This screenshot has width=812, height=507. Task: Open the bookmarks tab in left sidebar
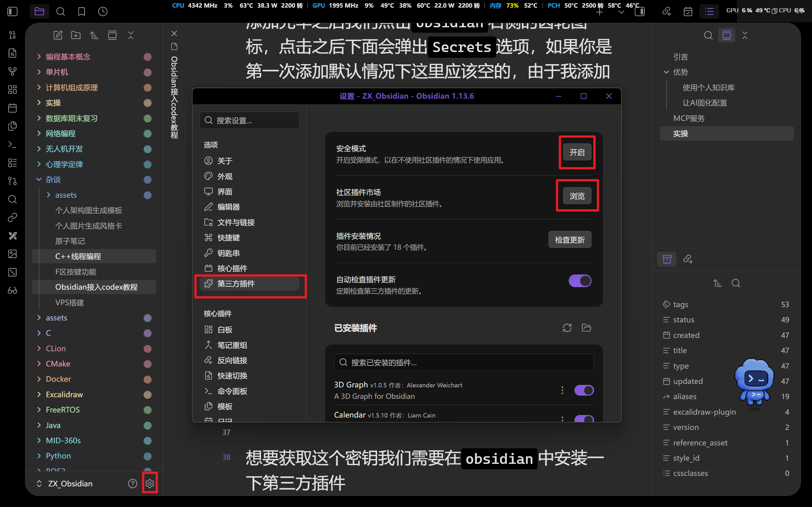click(x=82, y=12)
